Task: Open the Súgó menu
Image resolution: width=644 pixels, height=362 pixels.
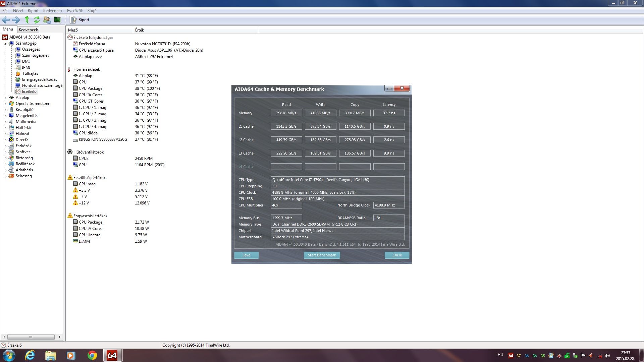Action: pos(92,11)
